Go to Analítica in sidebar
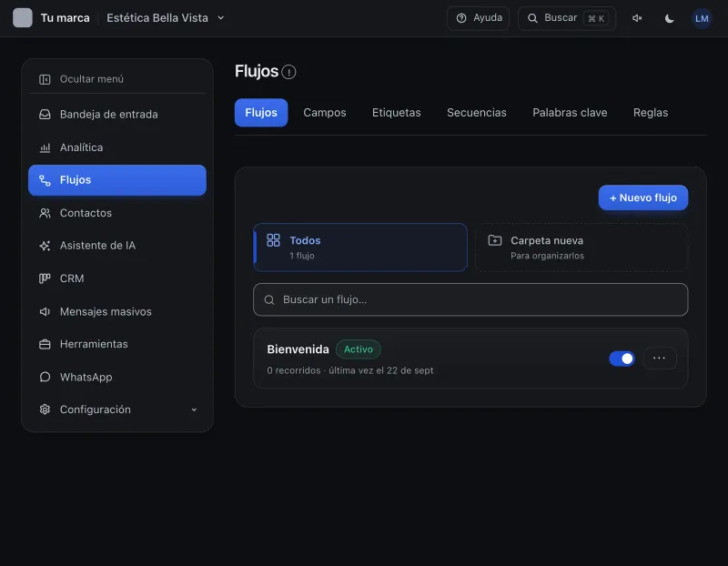This screenshot has width=728, height=566. point(117,147)
